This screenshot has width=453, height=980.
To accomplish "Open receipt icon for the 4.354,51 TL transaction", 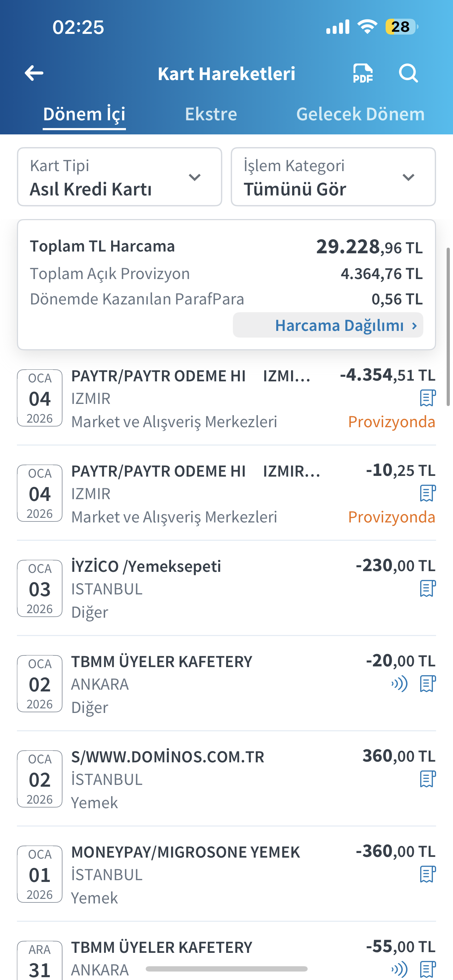I will tap(428, 398).
